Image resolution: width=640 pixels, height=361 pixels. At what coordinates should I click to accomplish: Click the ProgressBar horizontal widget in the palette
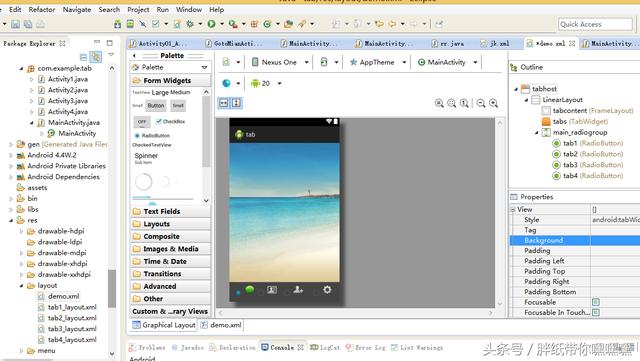click(x=162, y=198)
